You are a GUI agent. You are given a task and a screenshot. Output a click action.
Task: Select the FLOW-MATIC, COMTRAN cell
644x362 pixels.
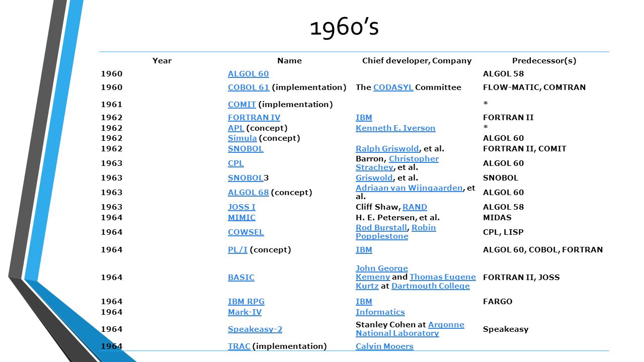click(534, 87)
